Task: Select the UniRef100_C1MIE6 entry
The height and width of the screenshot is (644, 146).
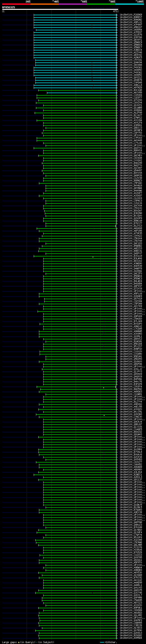Action: coord(131,95)
